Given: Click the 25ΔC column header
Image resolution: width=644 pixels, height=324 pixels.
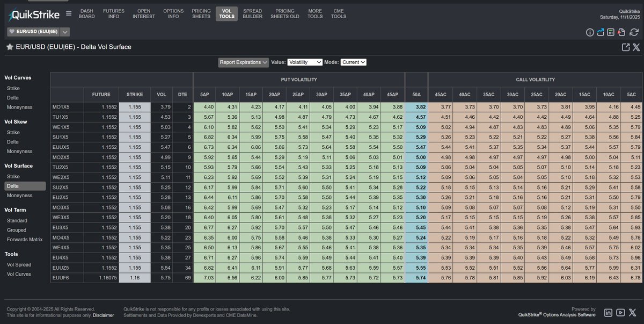Looking at the screenshot, I should click(538, 94).
